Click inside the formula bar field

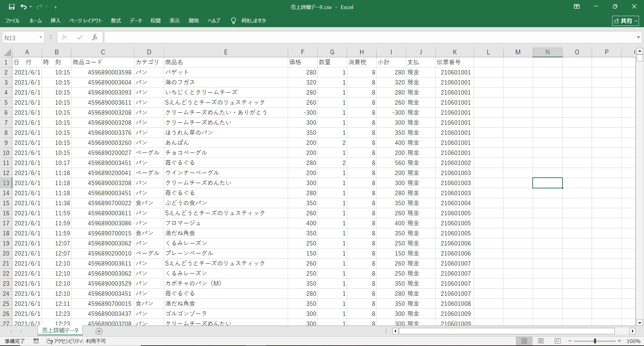tap(369, 38)
